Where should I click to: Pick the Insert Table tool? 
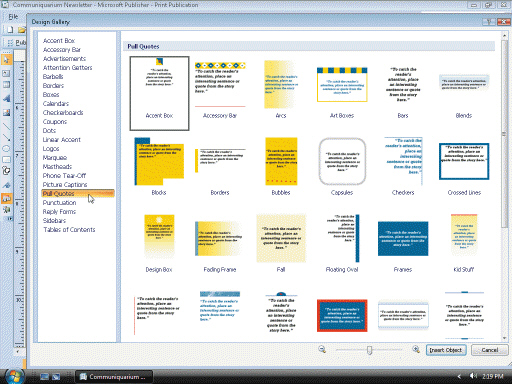click(6, 85)
